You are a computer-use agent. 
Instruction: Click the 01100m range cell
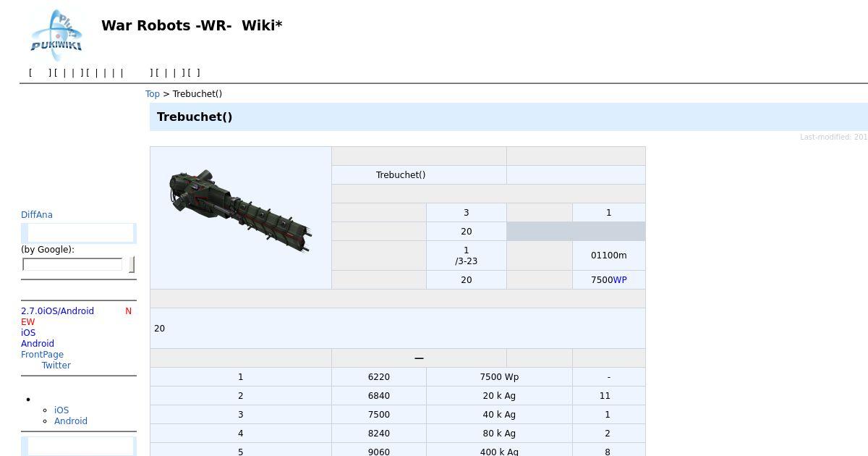[x=609, y=256]
